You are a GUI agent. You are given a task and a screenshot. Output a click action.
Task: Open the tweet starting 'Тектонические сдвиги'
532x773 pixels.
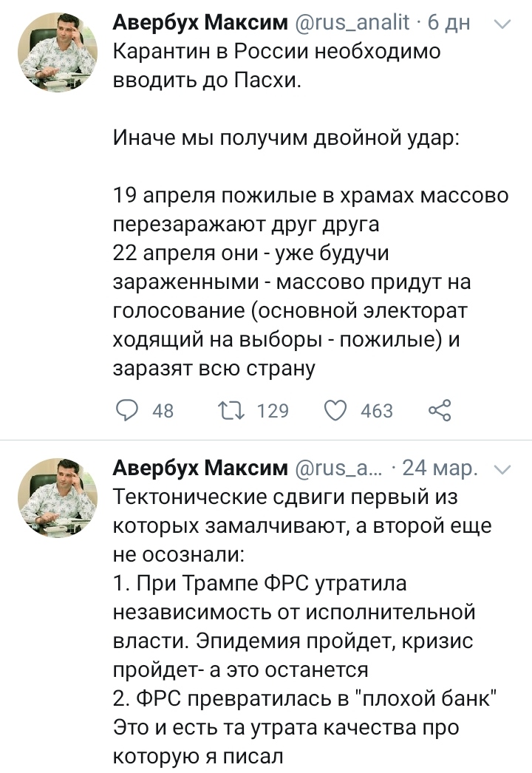(x=285, y=497)
